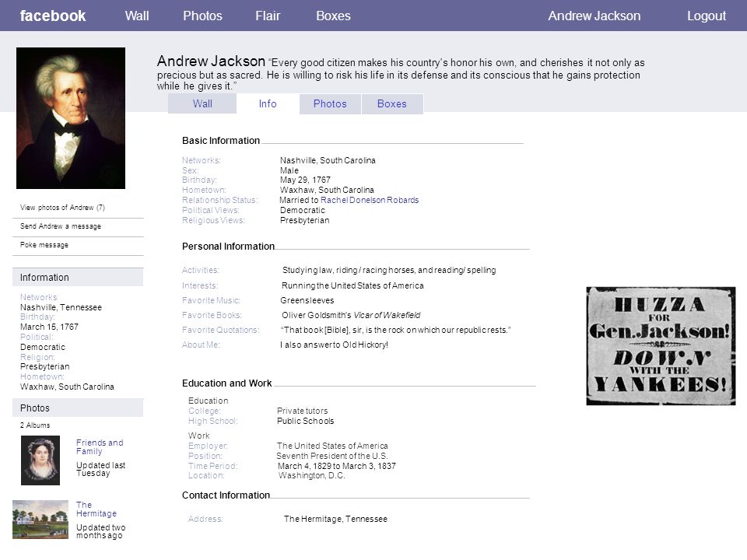
Task: Click Favorite Music value Greensleeves
Action: [307, 300]
